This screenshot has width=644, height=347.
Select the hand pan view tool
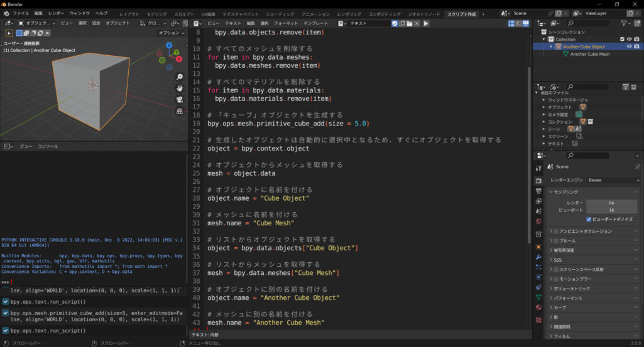(x=180, y=88)
